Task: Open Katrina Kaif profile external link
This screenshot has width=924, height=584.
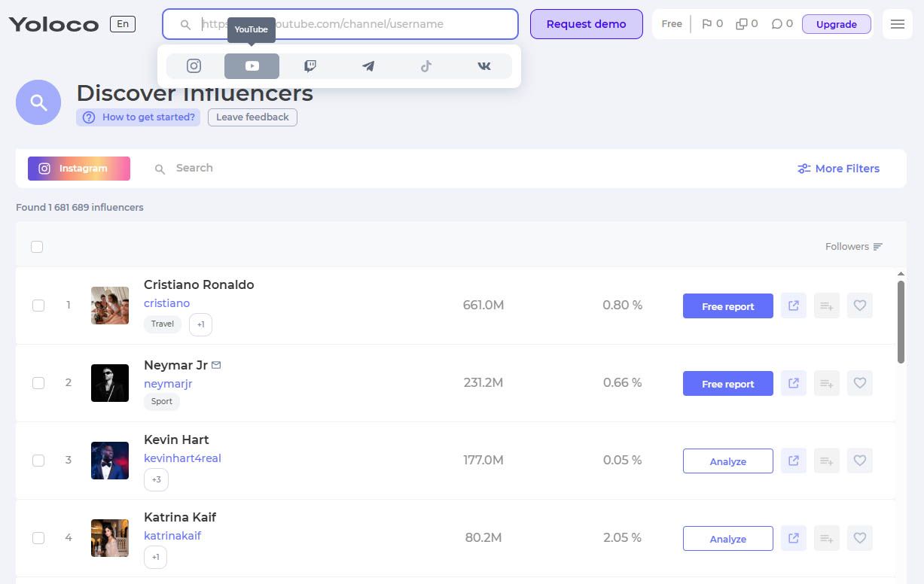Action: [x=794, y=538]
